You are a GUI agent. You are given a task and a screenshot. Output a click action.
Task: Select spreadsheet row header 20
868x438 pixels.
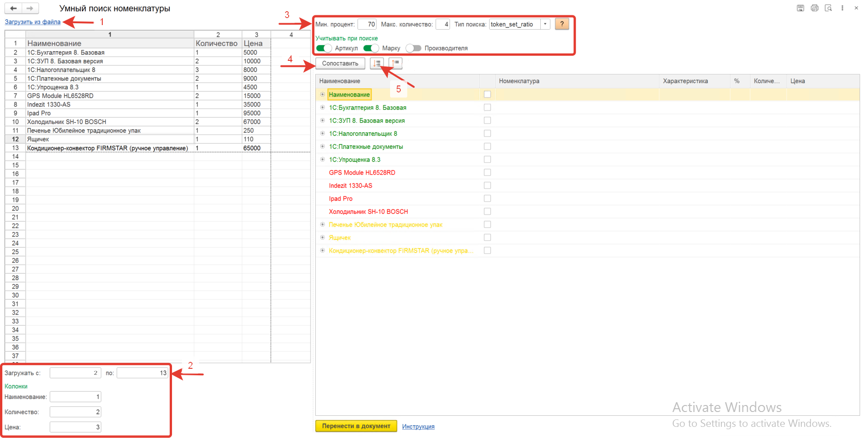[15, 209]
